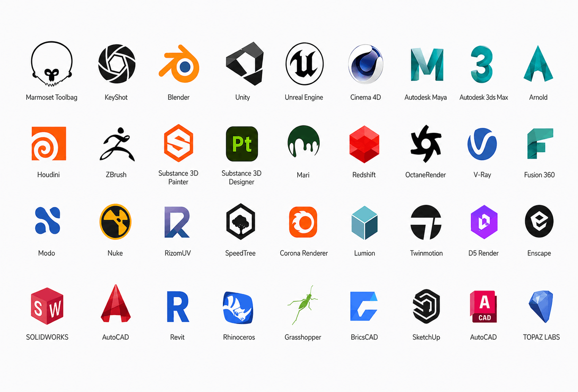Open the Autodesk Maya teal M icon

[427, 65]
